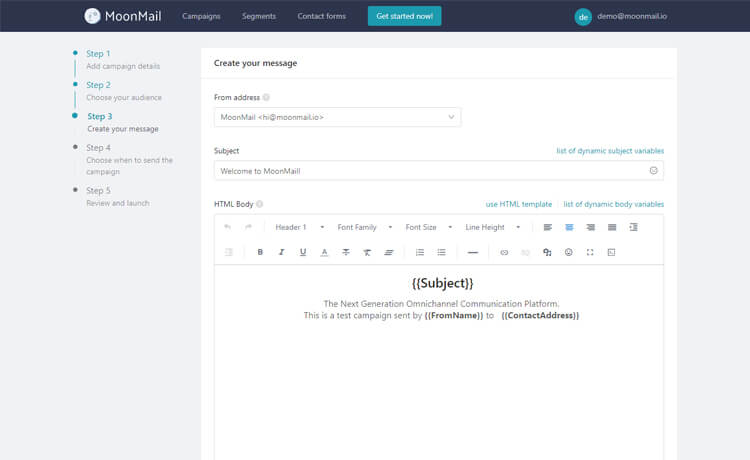The height and width of the screenshot is (460, 750).
Task: Click the info icon beside HTML Body
Action: click(260, 204)
